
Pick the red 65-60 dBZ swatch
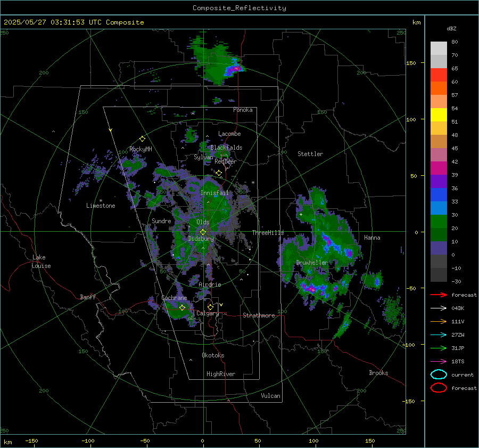[439, 75]
